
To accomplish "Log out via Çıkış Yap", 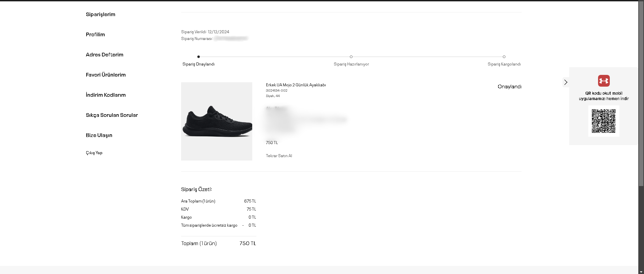I will [x=94, y=153].
